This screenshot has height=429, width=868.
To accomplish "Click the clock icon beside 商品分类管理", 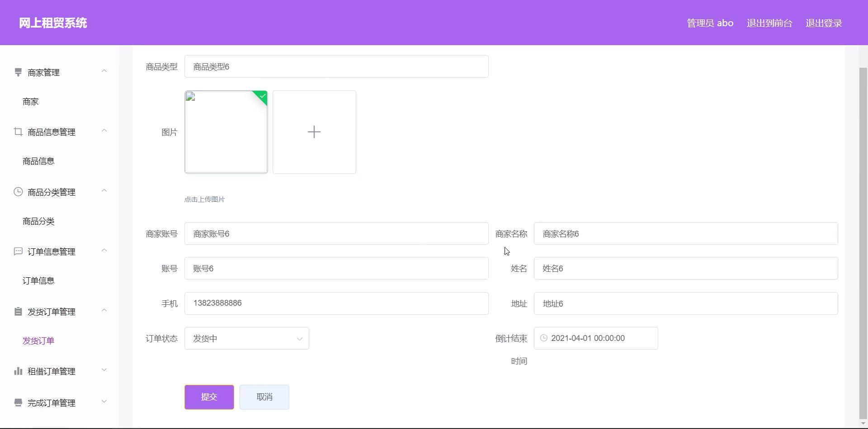I will click(x=18, y=192).
